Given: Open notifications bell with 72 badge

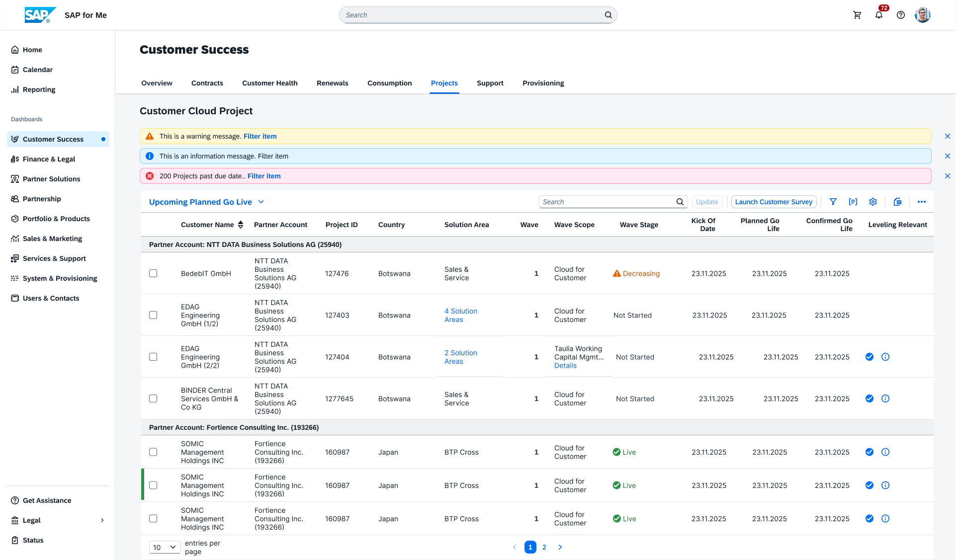Looking at the screenshot, I should 879,15.
